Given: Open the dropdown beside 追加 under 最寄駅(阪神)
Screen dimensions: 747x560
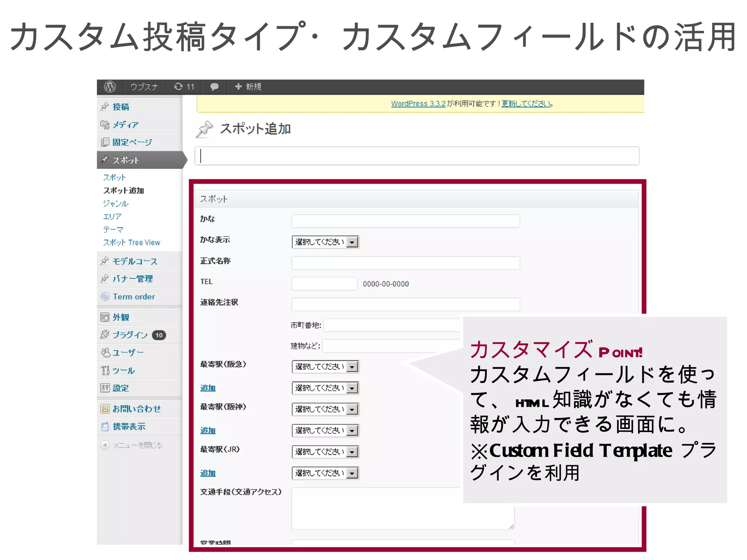Looking at the screenshot, I should click(x=325, y=431).
